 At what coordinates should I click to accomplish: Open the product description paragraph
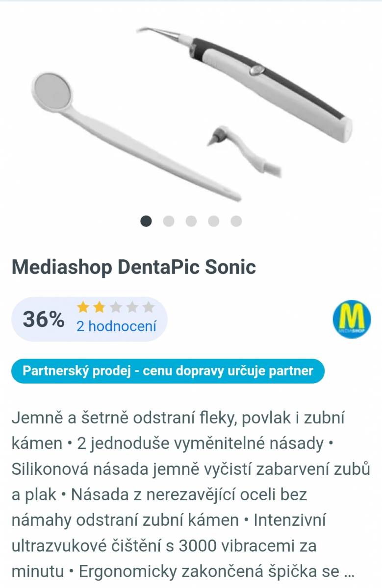pyautogui.click(x=190, y=495)
